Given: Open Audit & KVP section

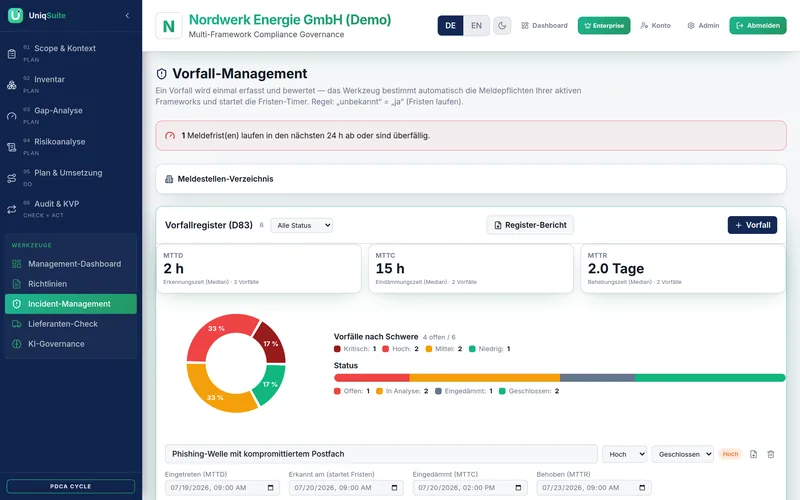Looking at the screenshot, I should point(71,209).
